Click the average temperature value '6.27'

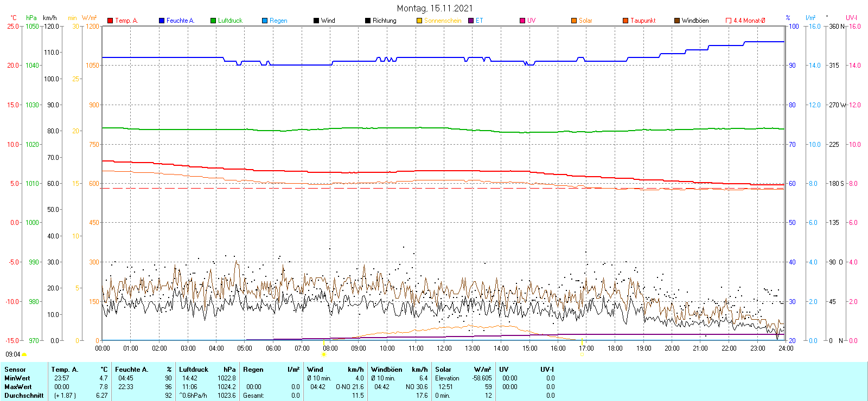[102, 396]
